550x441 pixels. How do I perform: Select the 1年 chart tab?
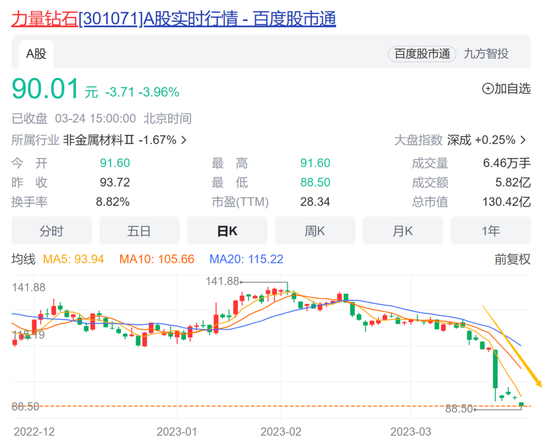click(x=491, y=231)
